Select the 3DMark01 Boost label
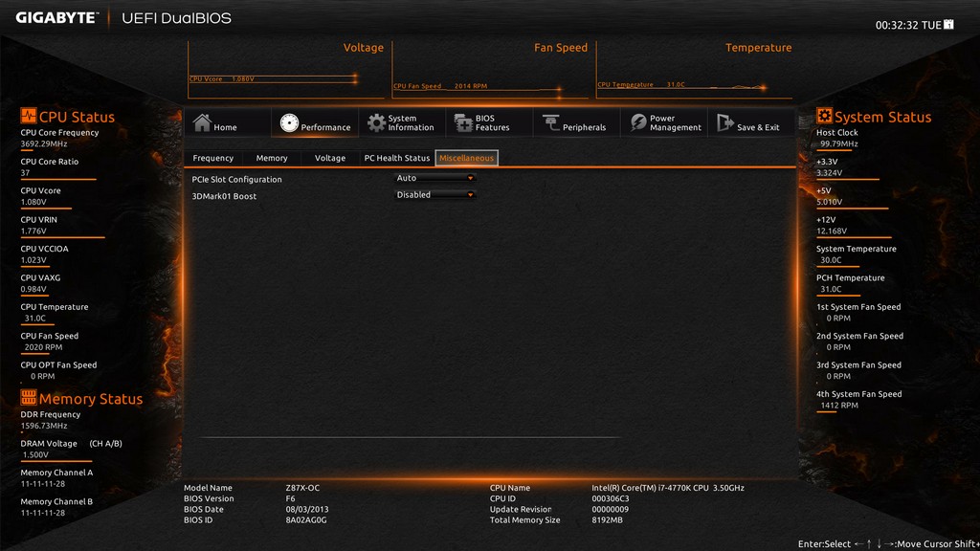This screenshot has height=551, width=980. (224, 196)
